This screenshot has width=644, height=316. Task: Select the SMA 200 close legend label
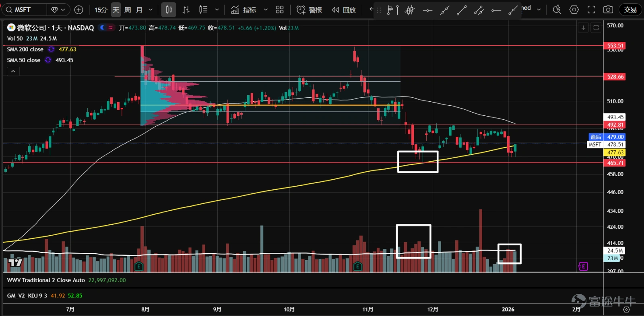25,49
